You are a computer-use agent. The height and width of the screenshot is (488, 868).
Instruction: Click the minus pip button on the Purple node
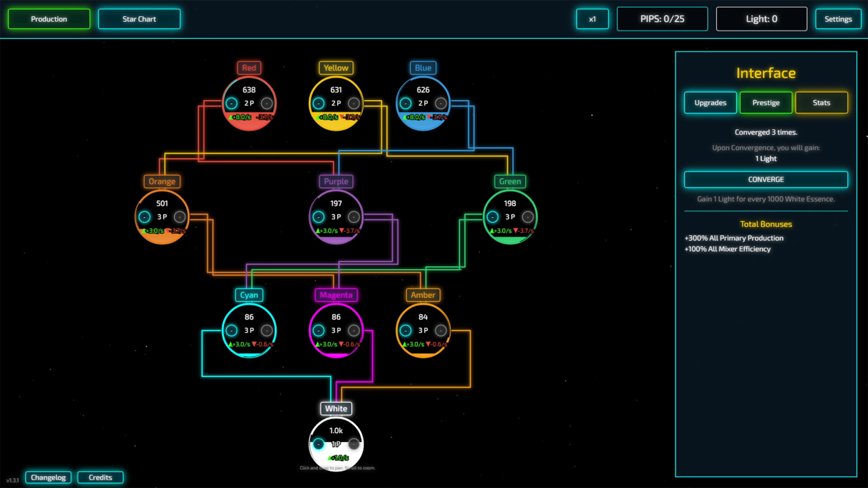318,217
